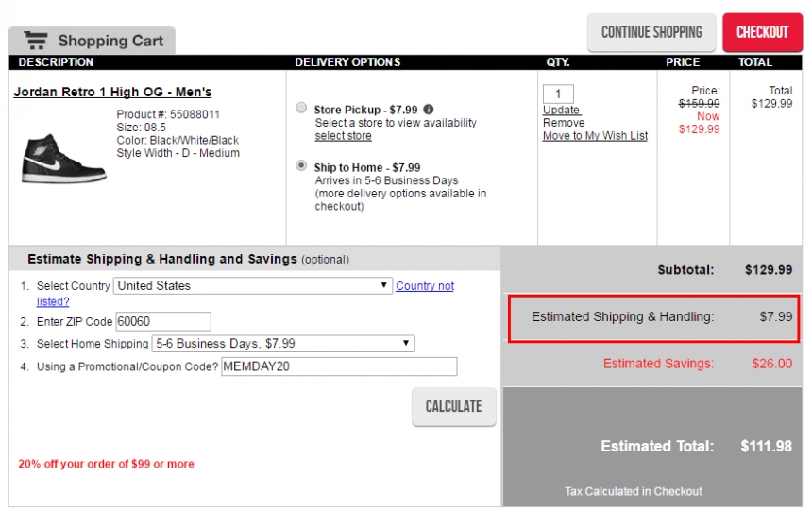Click the select store link
This screenshot has width=812, height=511.
[343, 136]
